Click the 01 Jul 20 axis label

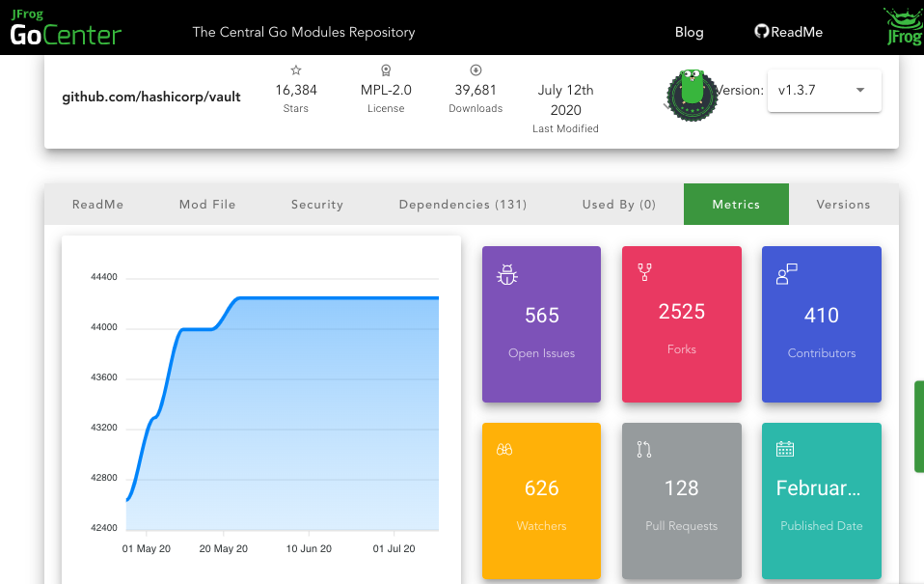pyautogui.click(x=394, y=548)
